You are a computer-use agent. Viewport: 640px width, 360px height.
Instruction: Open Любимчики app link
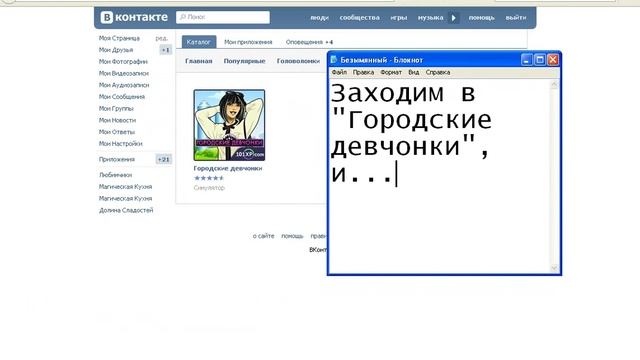pos(116,175)
